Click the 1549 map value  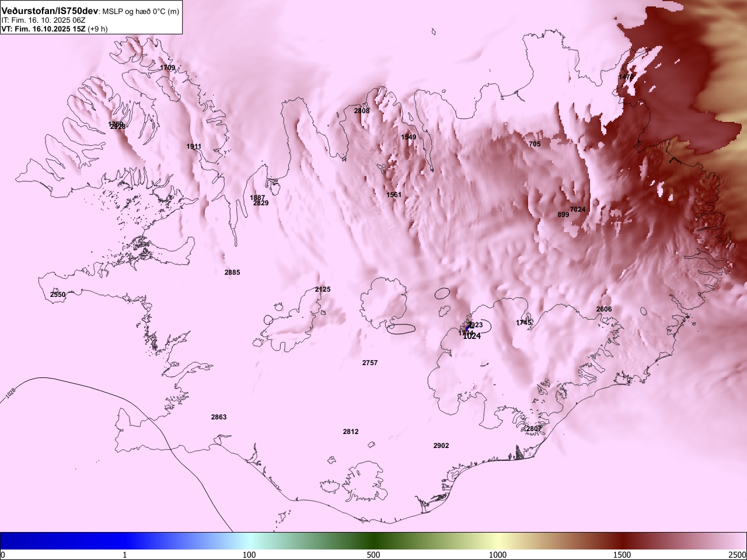pyautogui.click(x=409, y=137)
